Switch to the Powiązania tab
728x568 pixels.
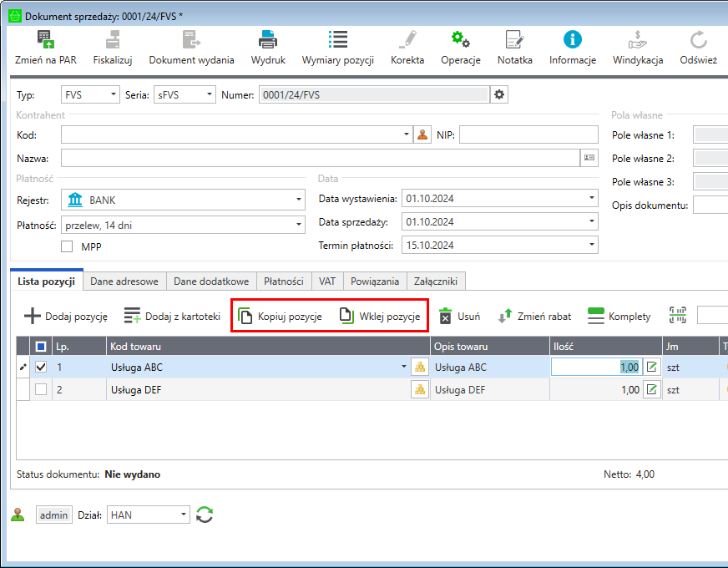coord(375,281)
